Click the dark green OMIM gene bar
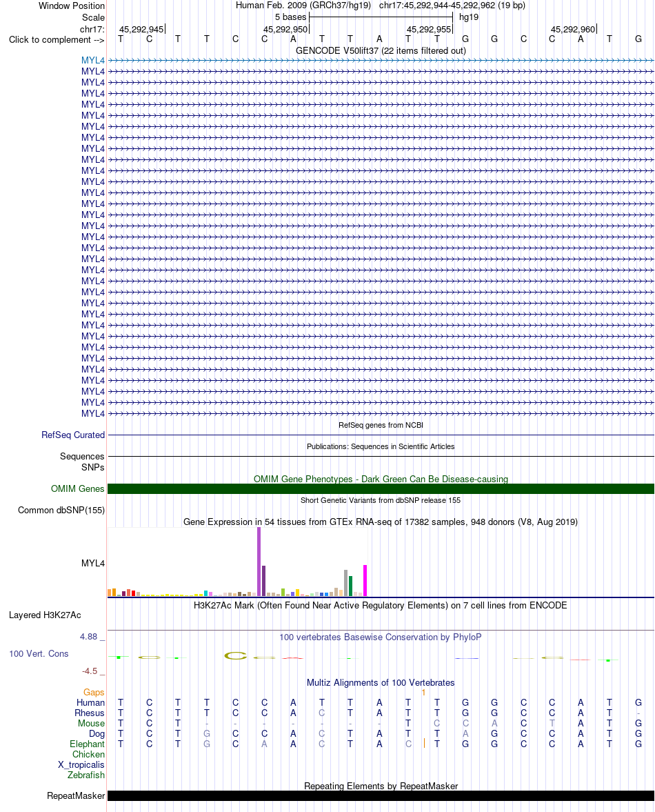This screenshot has height=812, width=655. tap(381, 489)
